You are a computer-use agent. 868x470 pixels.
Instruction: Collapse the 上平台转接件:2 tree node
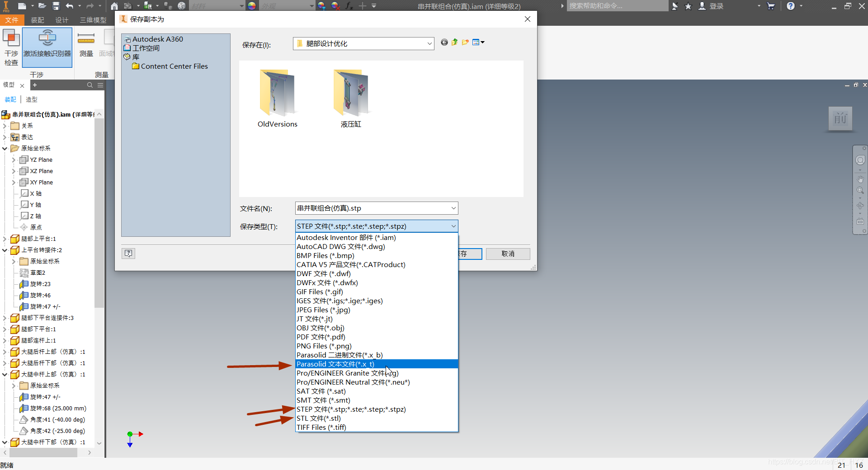(x=5, y=250)
